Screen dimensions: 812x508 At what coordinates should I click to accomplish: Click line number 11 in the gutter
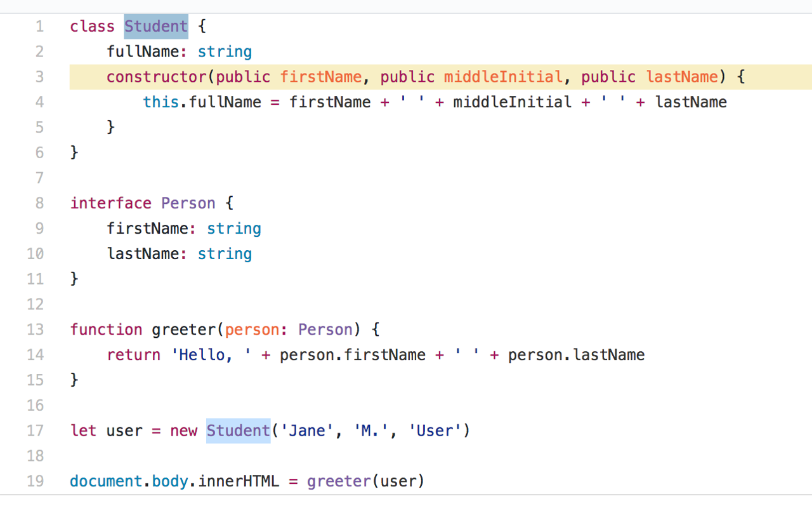[36, 279]
